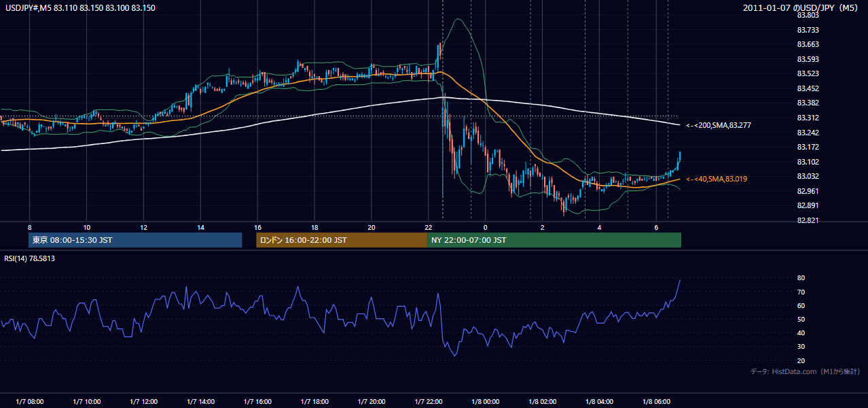Click price axis value 83.032
This screenshot has width=868, height=408.
point(808,176)
